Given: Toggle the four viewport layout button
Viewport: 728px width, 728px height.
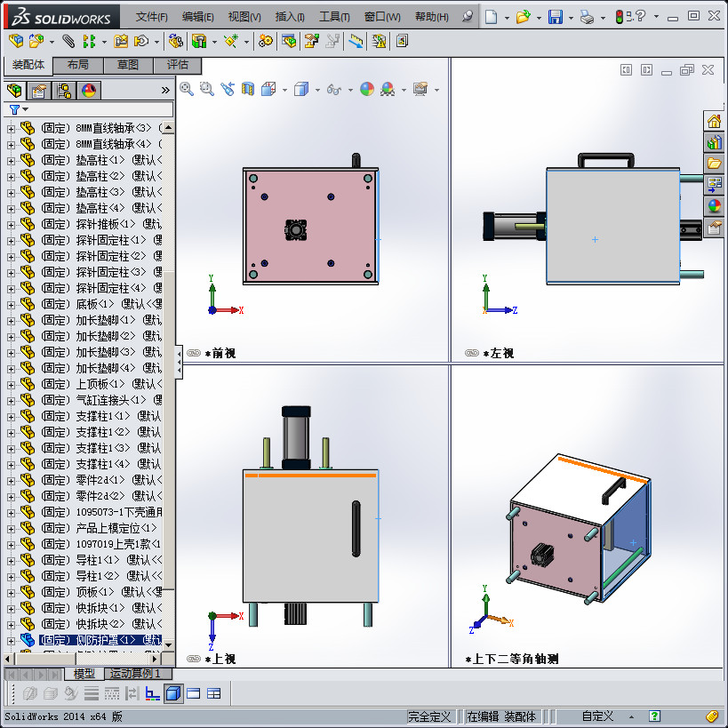Looking at the screenshot, I should click(213, 693).
